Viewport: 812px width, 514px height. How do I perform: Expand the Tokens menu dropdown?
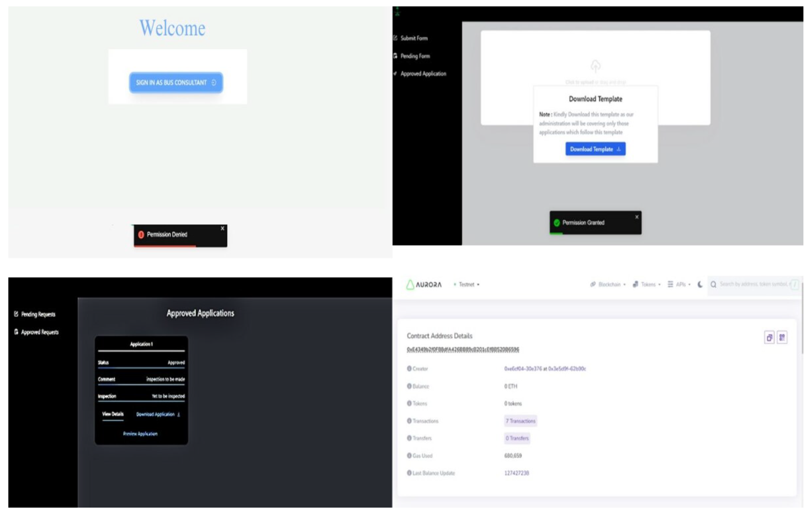coord(648,284)
